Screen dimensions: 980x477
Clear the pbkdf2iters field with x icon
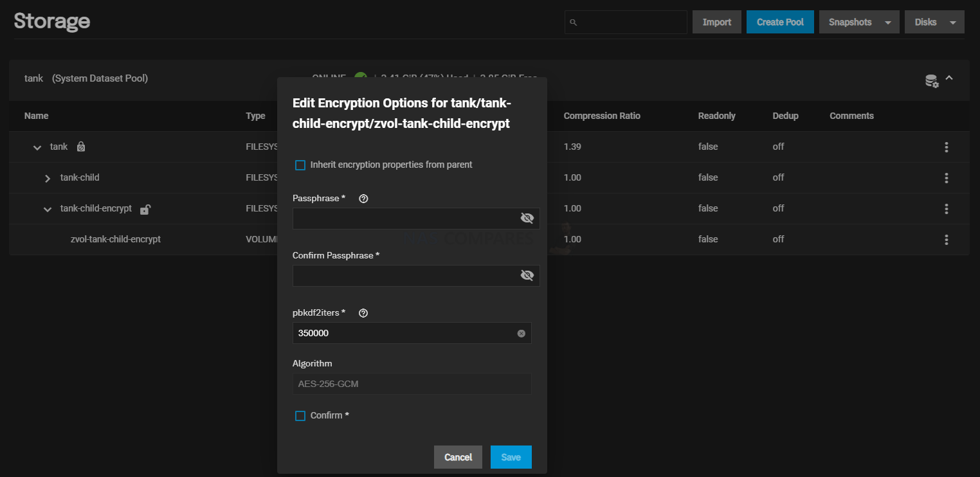click(522, 334)
